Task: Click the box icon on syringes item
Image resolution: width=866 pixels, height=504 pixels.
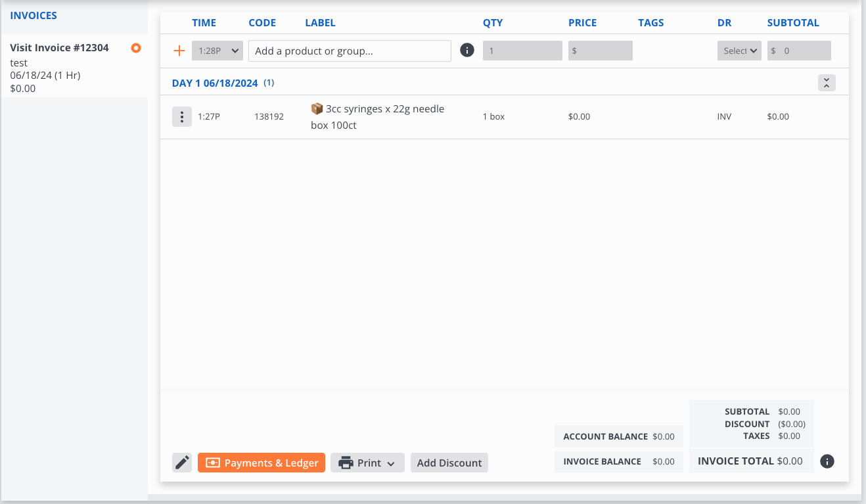Action: pyautogui.click(x=317, y=108)
